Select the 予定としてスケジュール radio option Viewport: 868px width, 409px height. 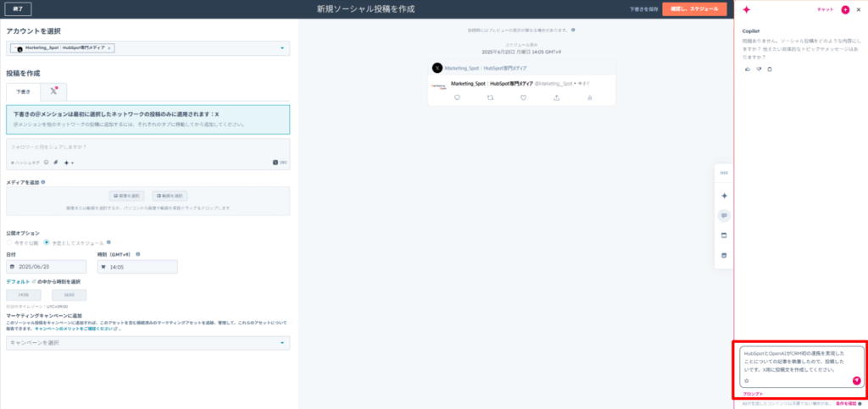tap(47, 243)
